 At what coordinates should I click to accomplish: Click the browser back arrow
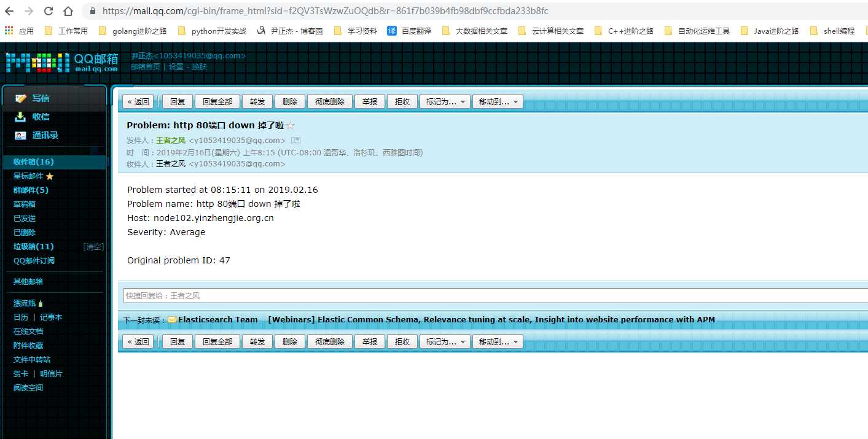(10, 11)
